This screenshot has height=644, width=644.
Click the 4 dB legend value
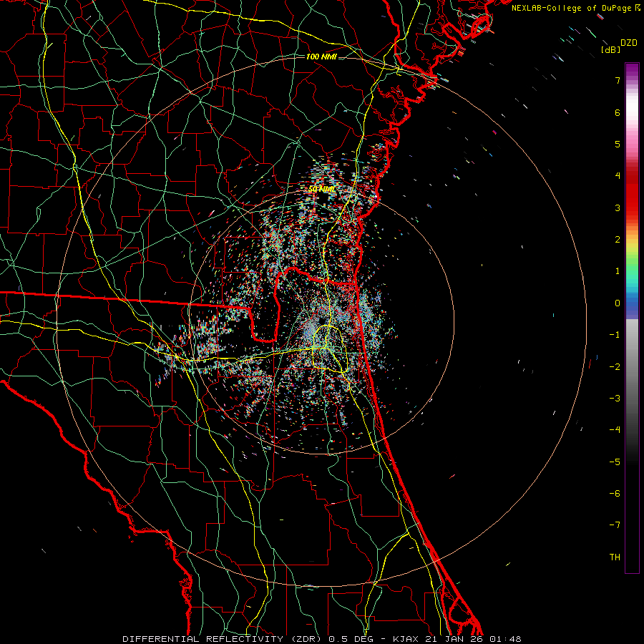618,176
